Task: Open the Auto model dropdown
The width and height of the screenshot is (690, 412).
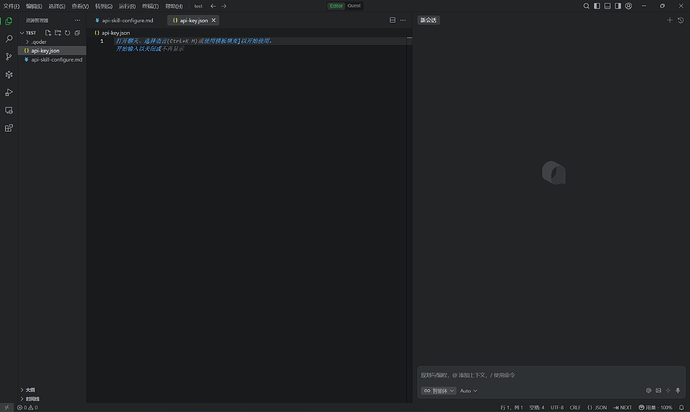Action: (x=468, y=390)
